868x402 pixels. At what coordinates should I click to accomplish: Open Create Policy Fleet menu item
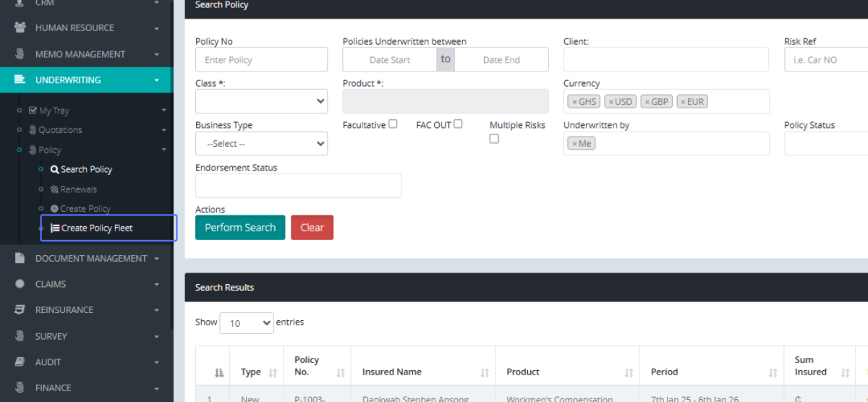point(97,228)
